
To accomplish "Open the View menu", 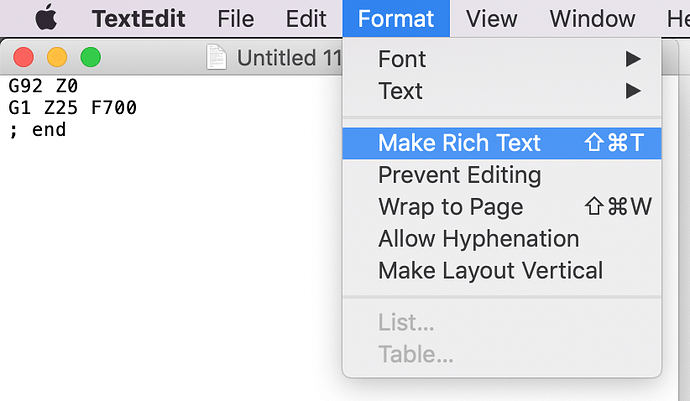I will point(492,18).
